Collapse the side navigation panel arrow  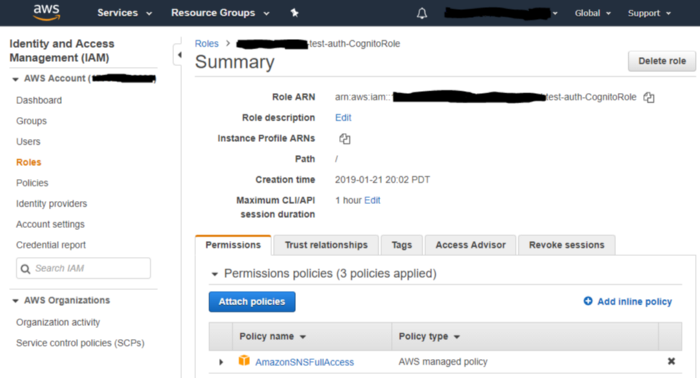tap(179, 55)
